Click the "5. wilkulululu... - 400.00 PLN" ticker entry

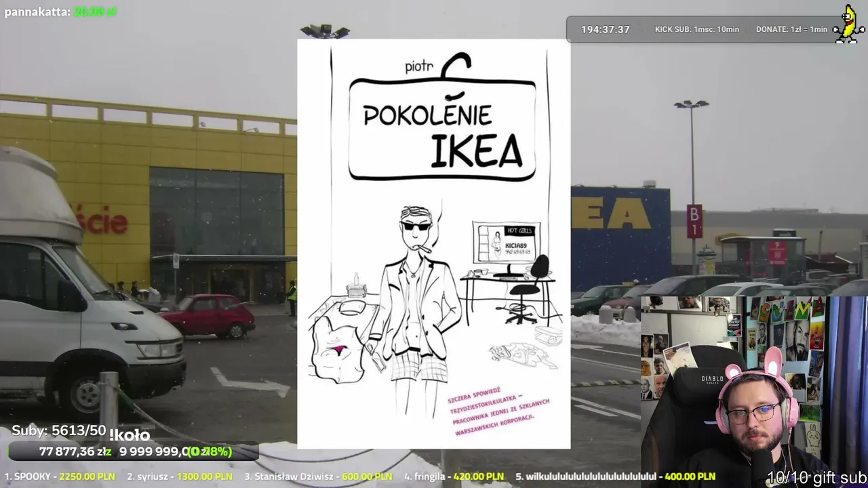click(615, 476)
